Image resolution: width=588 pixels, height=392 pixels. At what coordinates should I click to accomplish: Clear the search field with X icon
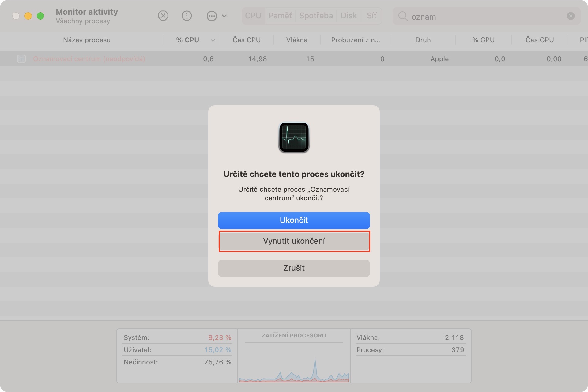pyautogui.click(x=571, y=16)
